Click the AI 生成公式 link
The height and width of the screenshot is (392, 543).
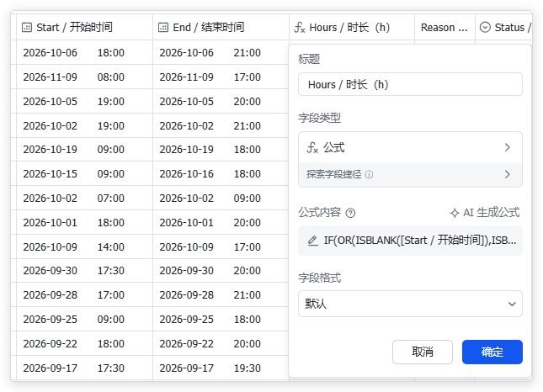(x=485, y=213)
